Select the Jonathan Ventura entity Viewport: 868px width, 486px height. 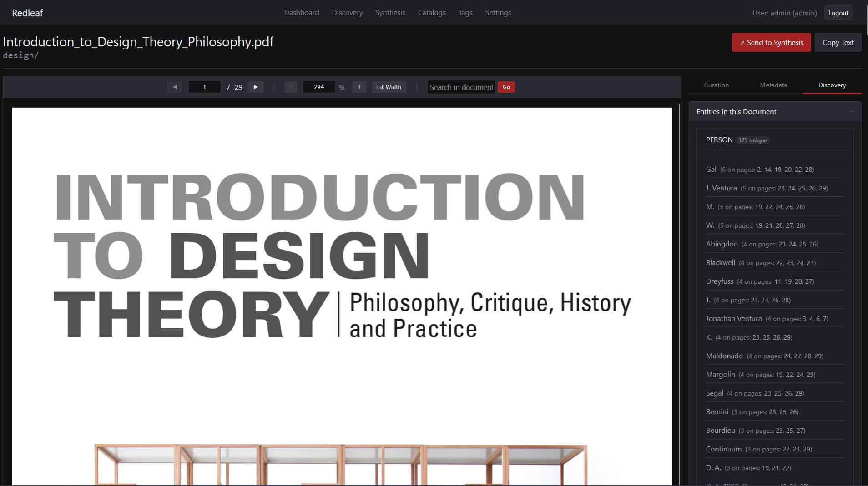click(x=733, y=319)
